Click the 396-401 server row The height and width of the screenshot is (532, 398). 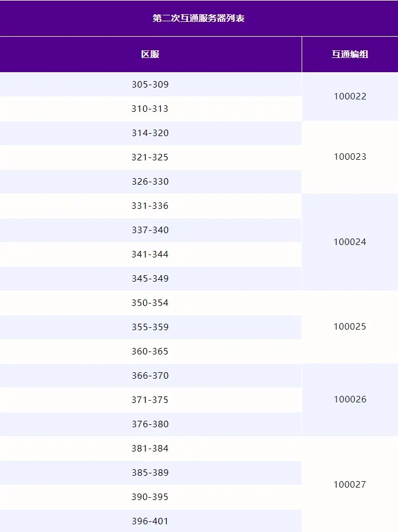click(x=151, y=521)
